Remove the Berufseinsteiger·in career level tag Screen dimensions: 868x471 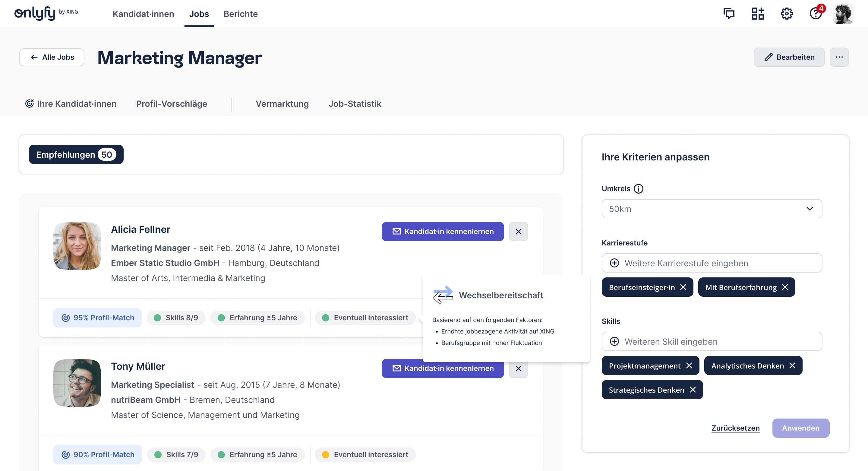(683, 287)
